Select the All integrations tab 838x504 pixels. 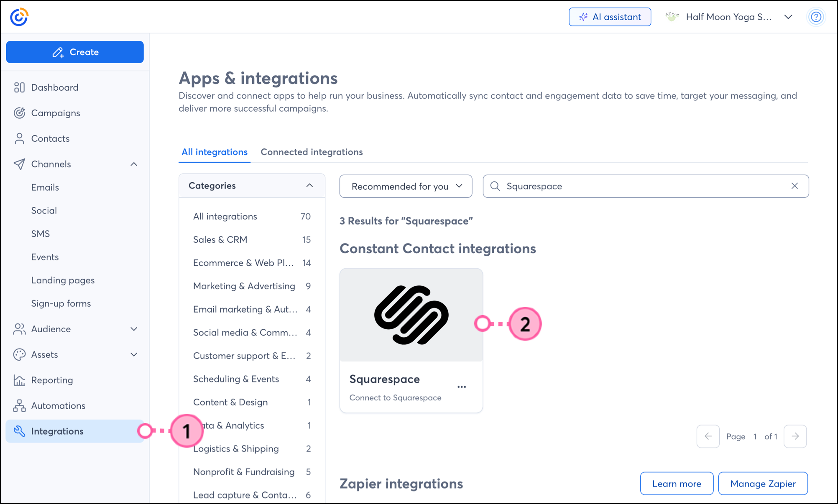(x=215, y=152)
